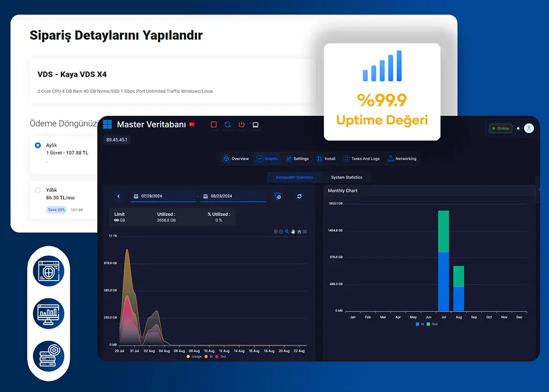
Task: Switch to the System Statistics tab
Action: tap(346, 177)
